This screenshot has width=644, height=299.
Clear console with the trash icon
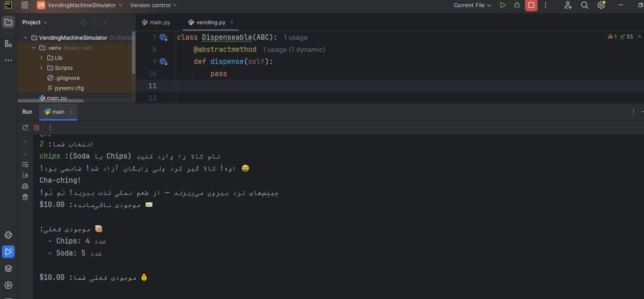pos(25,197)
